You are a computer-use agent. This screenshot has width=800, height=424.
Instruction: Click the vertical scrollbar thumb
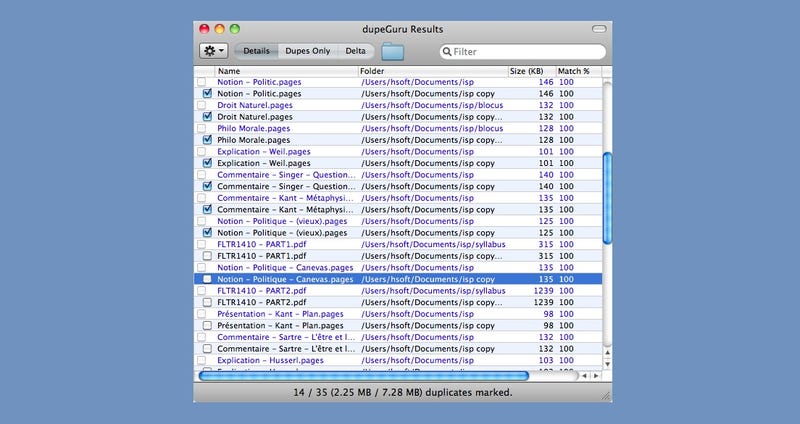pos(607,198)
